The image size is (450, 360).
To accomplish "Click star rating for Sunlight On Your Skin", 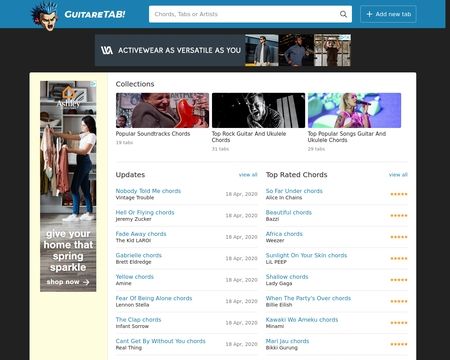I will pyautogui.click(x=399, y=258).
